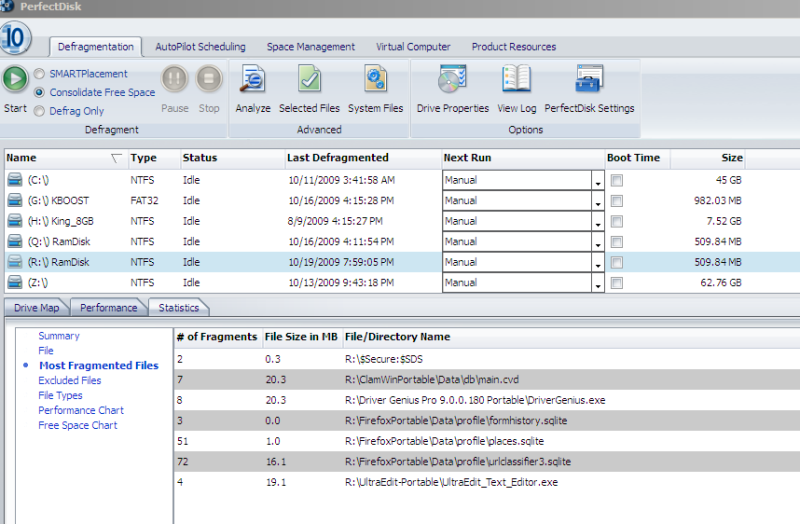800x524 pixels.
Task: Open the Product Resources tab
Action: pos(514,47)
